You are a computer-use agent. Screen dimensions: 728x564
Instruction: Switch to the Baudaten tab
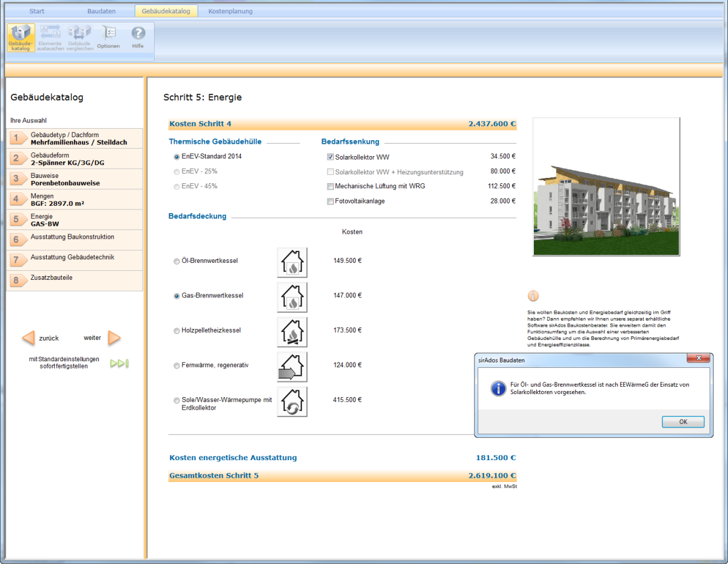click(101, 11)
